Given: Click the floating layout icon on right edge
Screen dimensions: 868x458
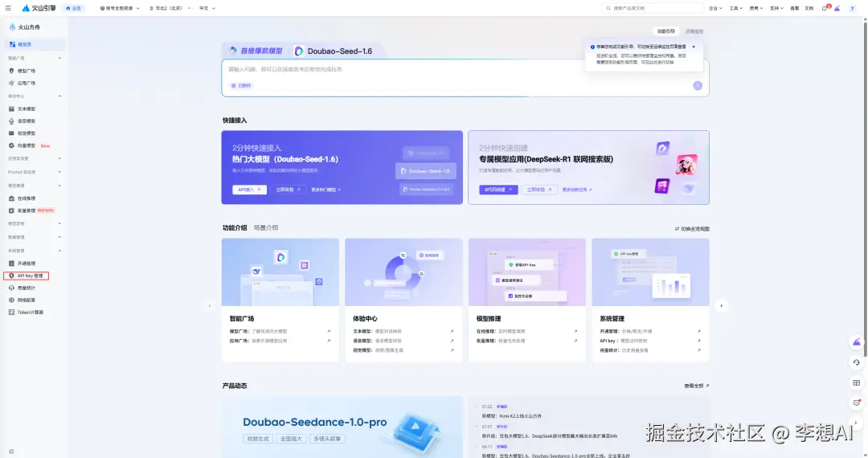Looking at the screenshot, I should coord(857,382).
